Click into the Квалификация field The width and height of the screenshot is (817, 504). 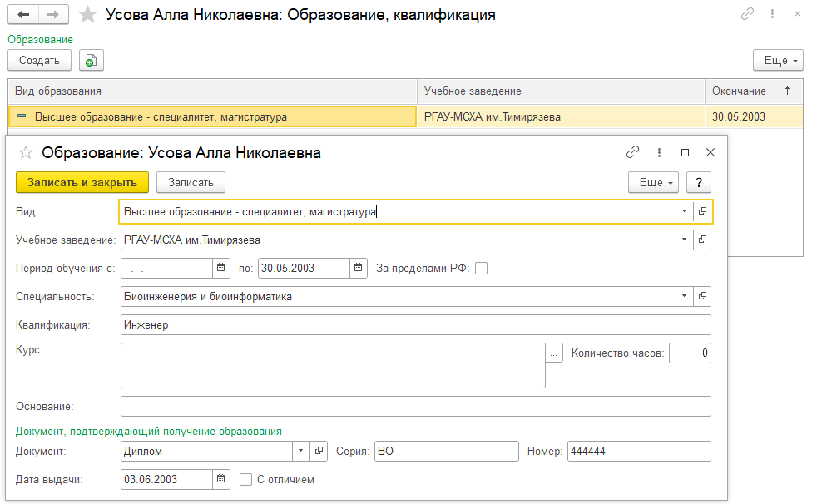click(x=416, y=325)
